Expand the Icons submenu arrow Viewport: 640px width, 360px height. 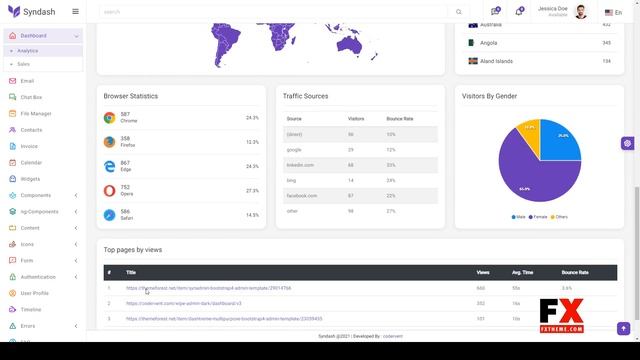[x=76, y=244]
